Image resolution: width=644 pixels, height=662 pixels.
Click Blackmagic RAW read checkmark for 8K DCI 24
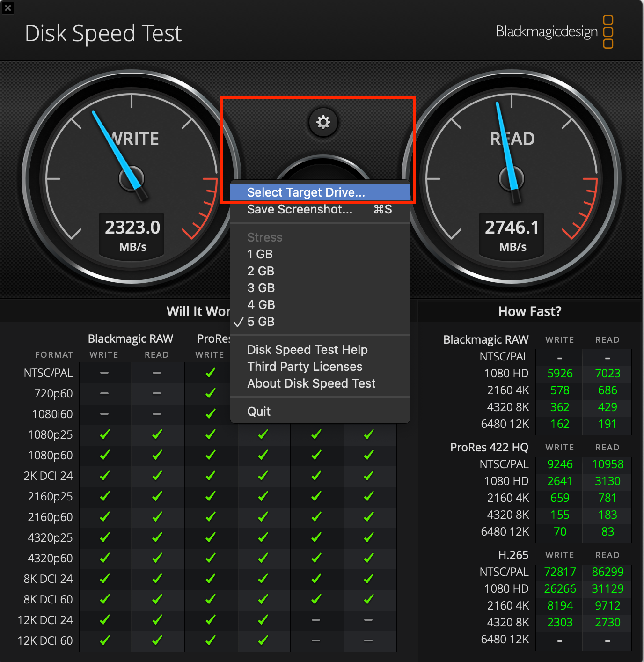pyautogui.click(x=157, y=579)
